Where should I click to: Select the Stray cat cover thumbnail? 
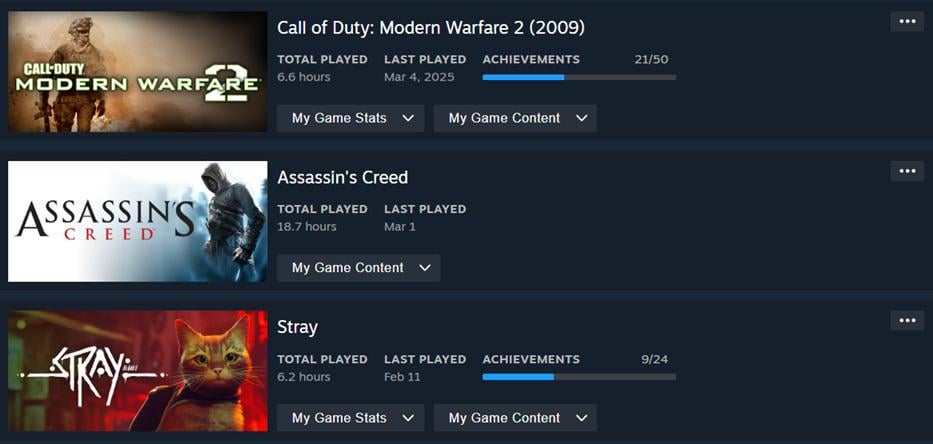(x=138, y=371)
